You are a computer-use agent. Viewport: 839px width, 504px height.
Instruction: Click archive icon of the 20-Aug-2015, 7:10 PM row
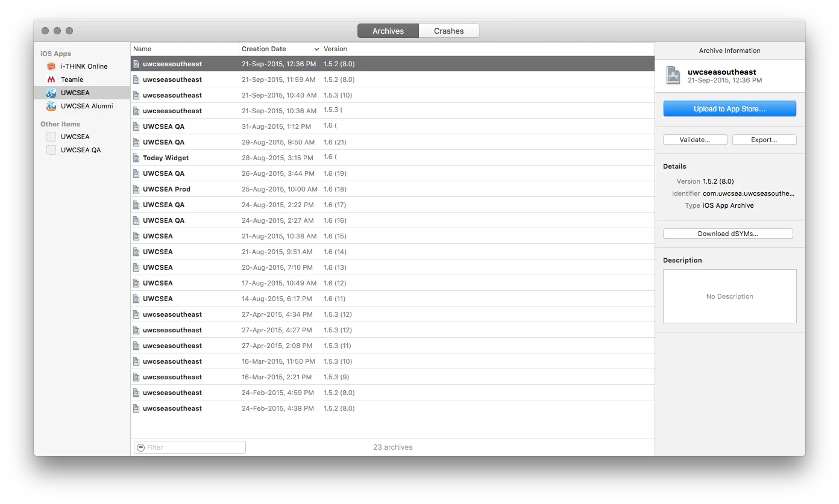click(x=136, y=267)
